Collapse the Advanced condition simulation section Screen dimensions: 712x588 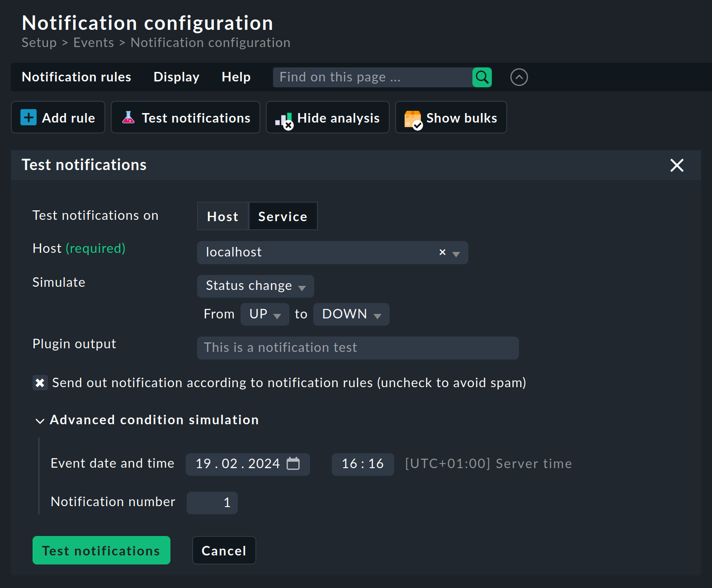click(x=147, y=420)
